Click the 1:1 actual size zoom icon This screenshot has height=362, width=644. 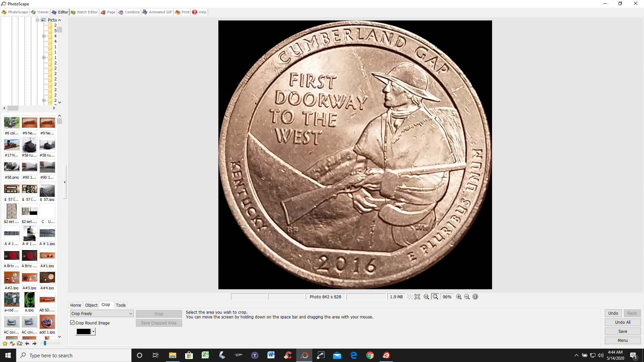pyautogui.click(x=426, y=297)
